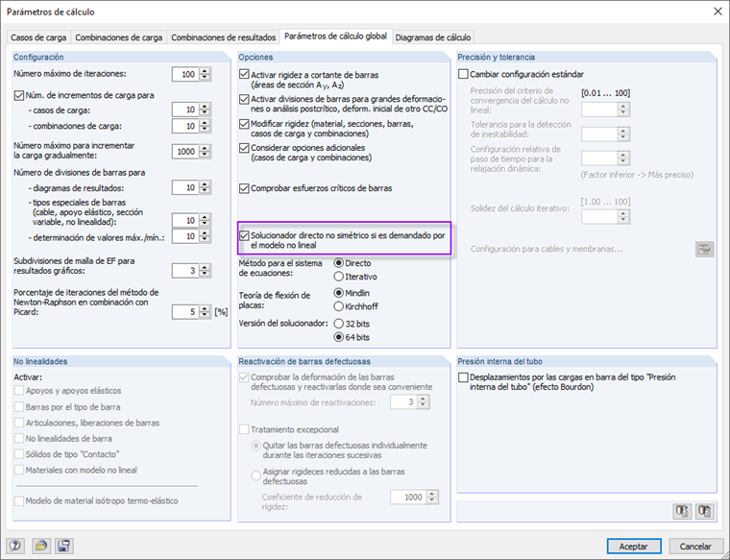This screenshot has height=560, width=730.
Task: Click the open folder load settings icon
Action: [41, 546]
